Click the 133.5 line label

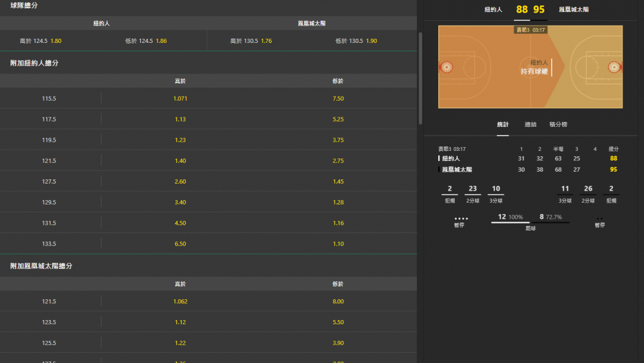[49, 244]
